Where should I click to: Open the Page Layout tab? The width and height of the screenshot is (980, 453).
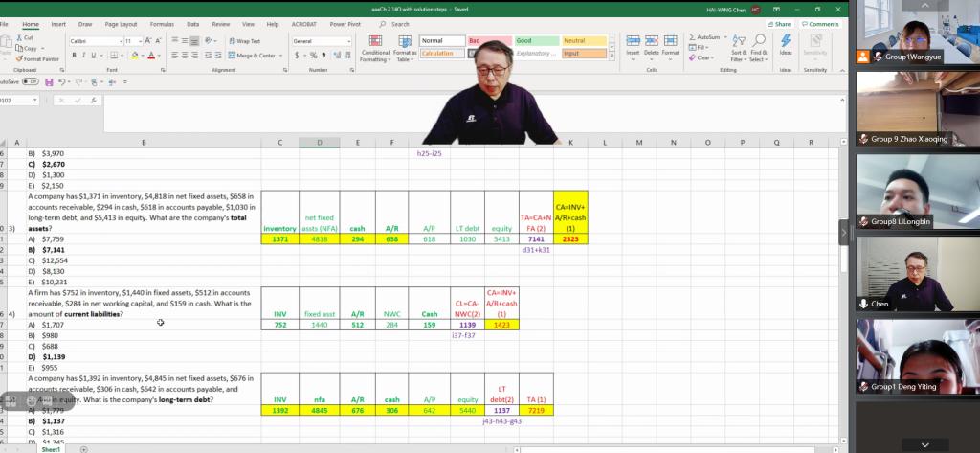coord(121,24)
